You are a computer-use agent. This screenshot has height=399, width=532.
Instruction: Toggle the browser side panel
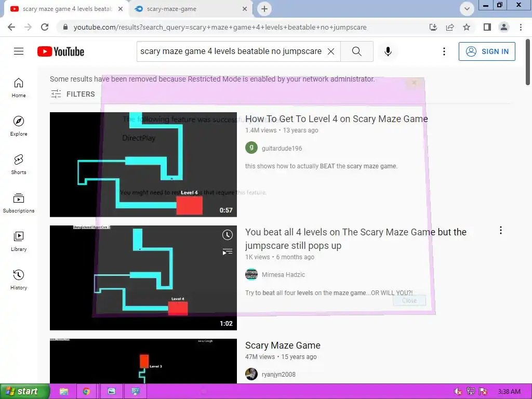(x=487, y=27)
